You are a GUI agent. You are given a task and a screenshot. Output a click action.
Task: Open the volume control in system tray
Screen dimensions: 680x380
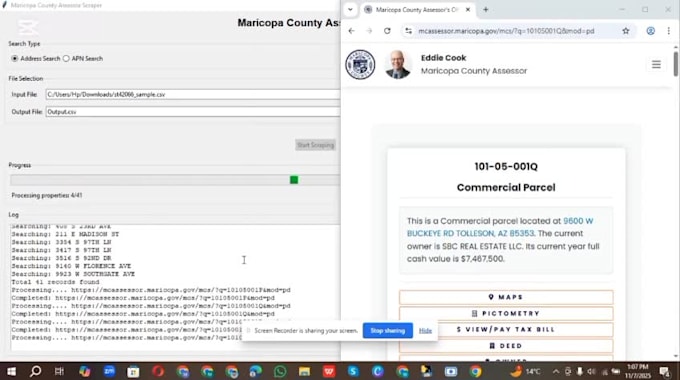tap(592, 371)
